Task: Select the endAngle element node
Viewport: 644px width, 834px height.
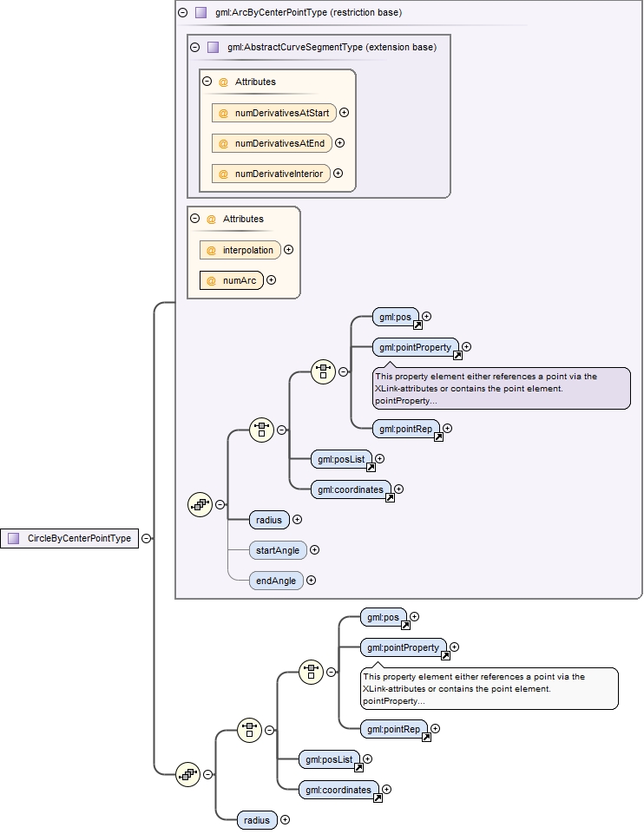Action: pos(276,581)
